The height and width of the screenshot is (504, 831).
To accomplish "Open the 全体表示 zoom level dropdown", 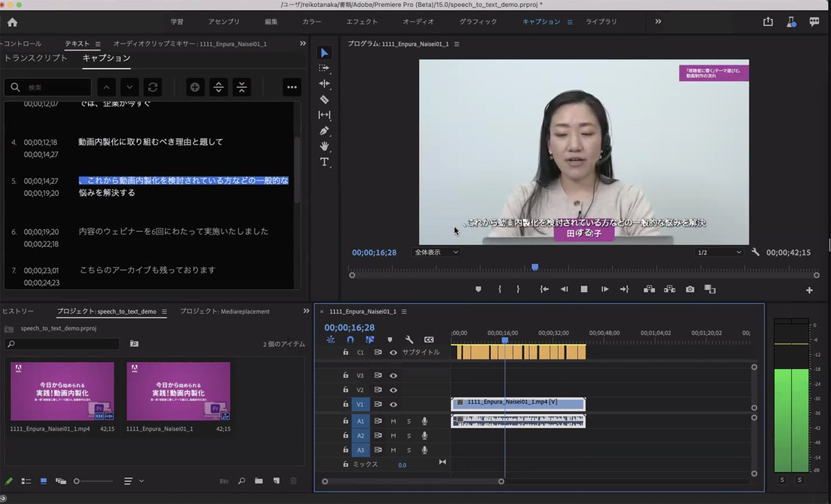I will [436, 253].
